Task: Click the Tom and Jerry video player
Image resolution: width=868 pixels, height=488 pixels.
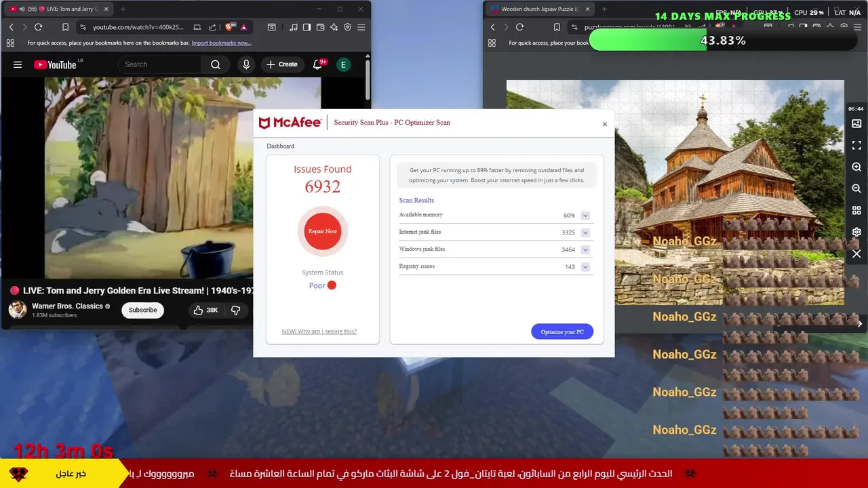Action: point(149,178)
